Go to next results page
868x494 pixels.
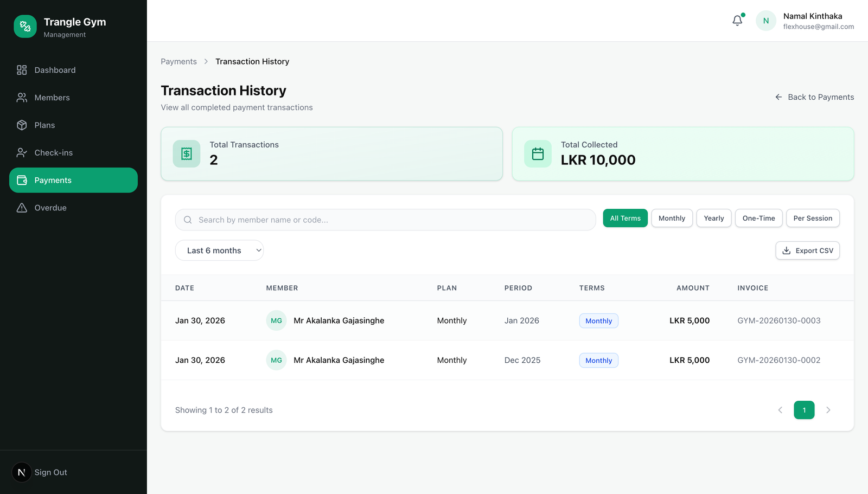pos(828,410)
